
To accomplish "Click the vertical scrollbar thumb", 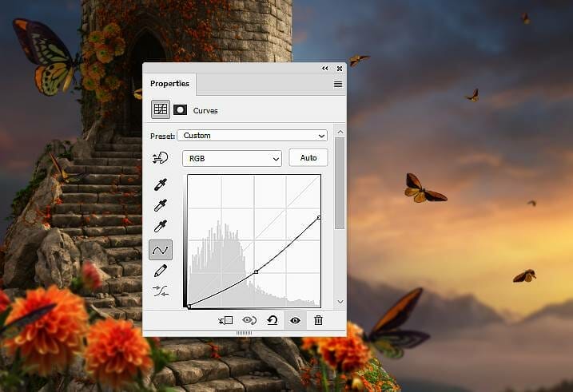I will [x=340, y=183].
